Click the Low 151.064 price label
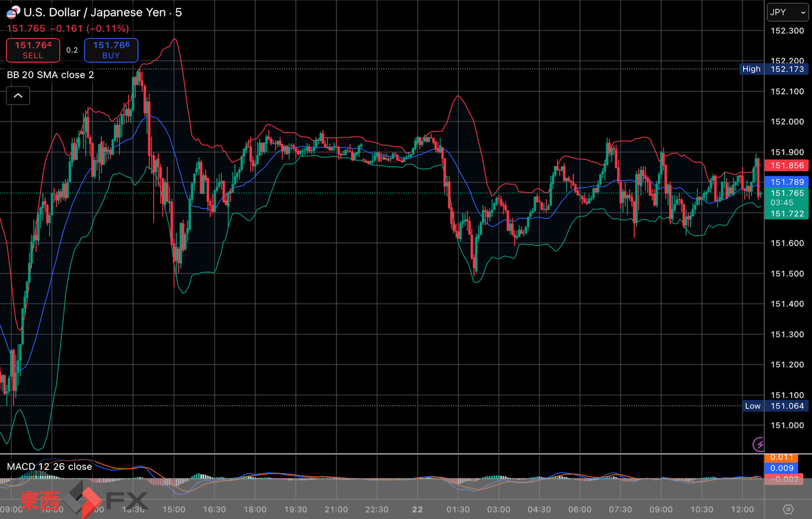The image size is (812, 519). coord(774,406)
